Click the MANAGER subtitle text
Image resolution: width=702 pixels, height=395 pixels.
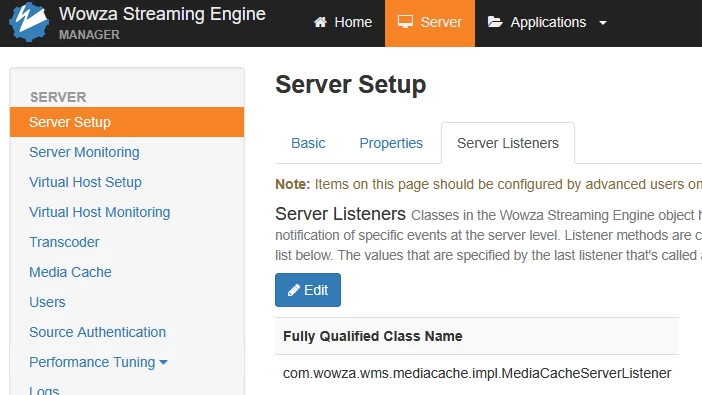pyautogui.click(x=89, y=35)
